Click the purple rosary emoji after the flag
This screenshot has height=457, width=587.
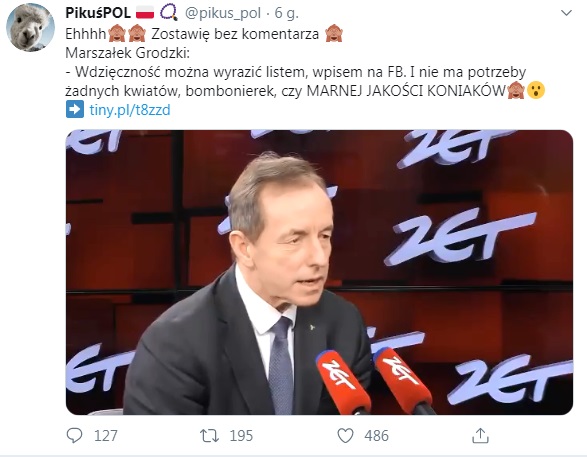[x=169, y=12]
